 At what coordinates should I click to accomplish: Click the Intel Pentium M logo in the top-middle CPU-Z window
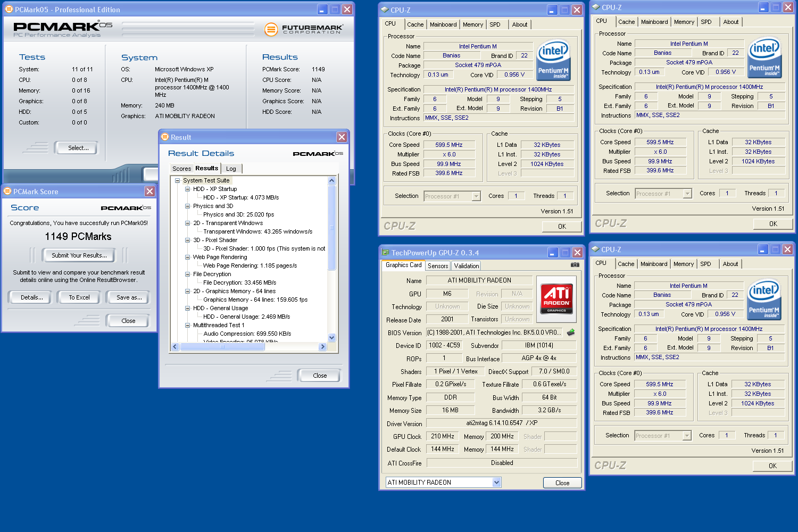pyautogui.click(x=553, y=60)
